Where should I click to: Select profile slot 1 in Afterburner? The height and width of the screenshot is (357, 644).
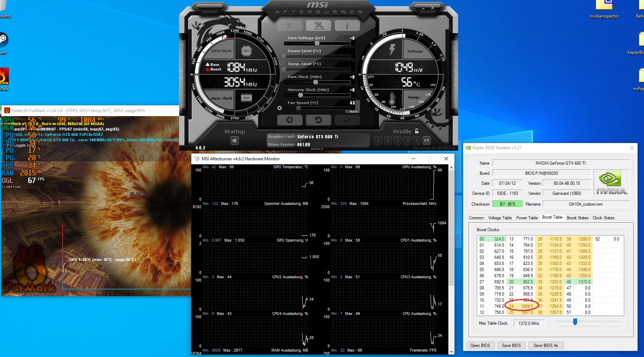point(378,141)
